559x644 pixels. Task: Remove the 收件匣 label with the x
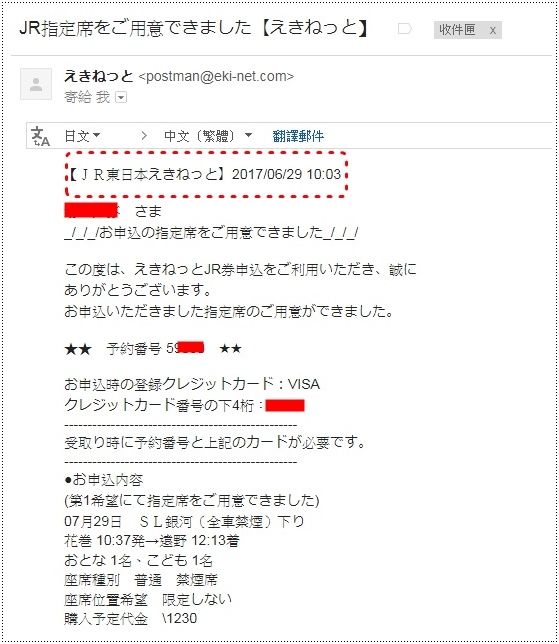[x=493, y=30]
